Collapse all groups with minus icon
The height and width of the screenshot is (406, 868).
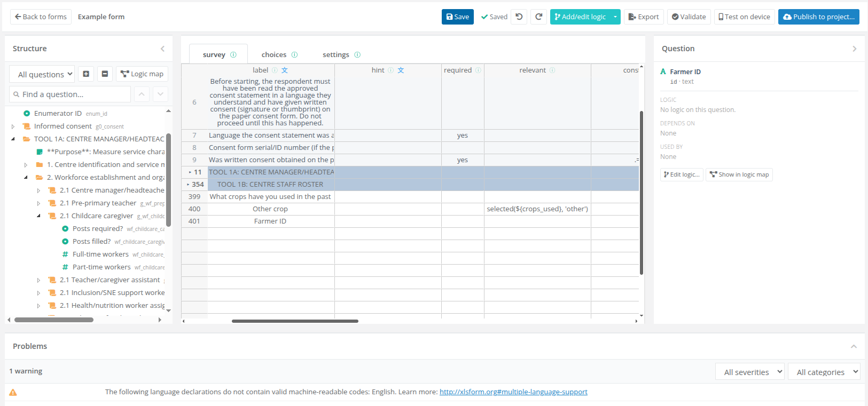(x=105, y=74)
